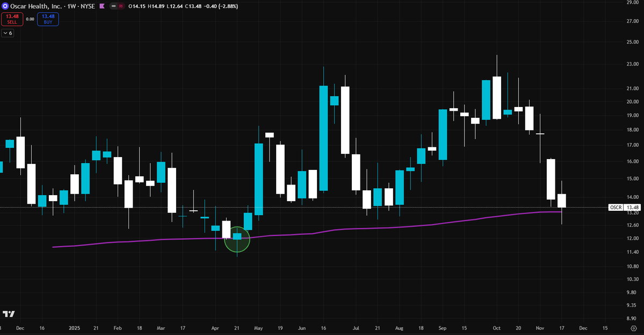Click the 27.00 level on the price axis

pos(633,22)
